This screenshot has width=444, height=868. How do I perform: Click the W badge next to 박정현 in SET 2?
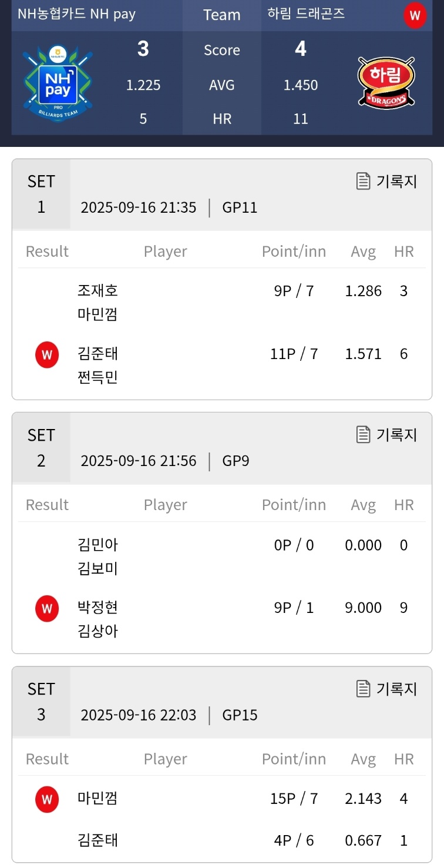tap(47, 608)
